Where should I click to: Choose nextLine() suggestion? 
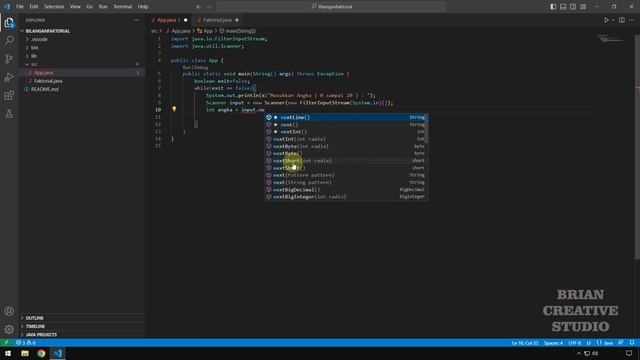[345, 118]
